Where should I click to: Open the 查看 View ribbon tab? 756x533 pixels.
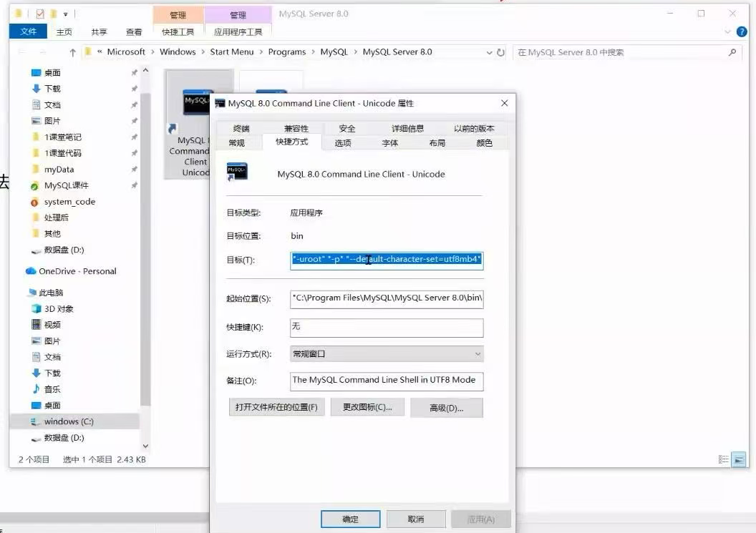134,31
